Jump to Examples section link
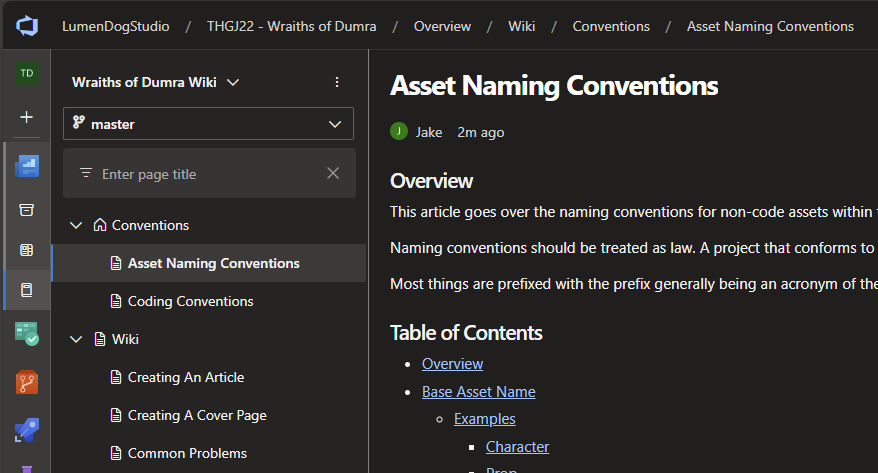Viewport: 878px width, 473px height. [x=485, y=419]
